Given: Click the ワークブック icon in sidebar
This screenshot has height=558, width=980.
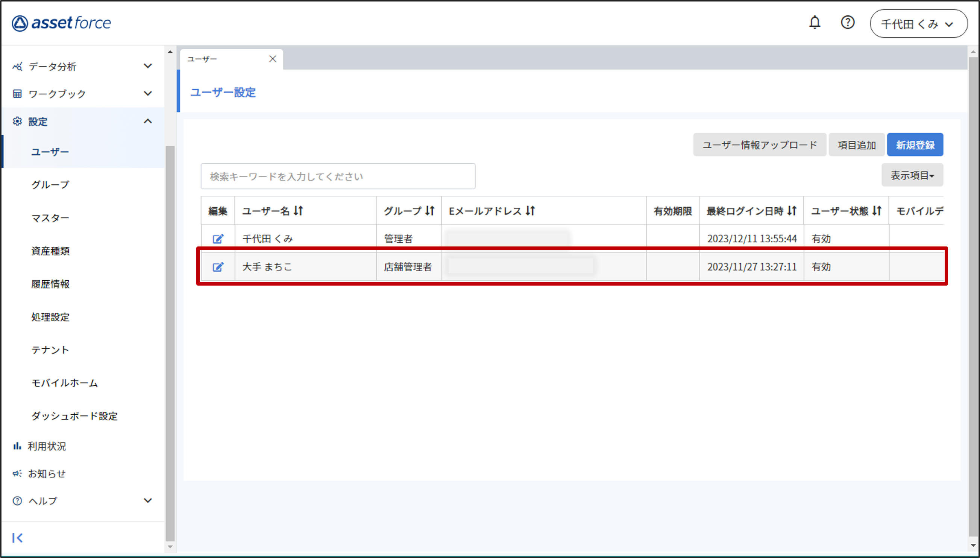Looking at the screenshot, I should 18,93.
